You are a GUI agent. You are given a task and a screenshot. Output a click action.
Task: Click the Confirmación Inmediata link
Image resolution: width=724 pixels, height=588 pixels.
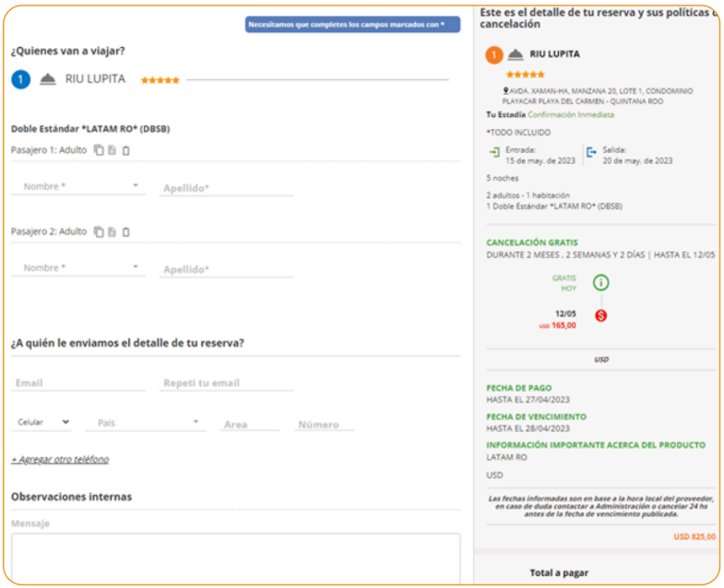pos(571,115)
